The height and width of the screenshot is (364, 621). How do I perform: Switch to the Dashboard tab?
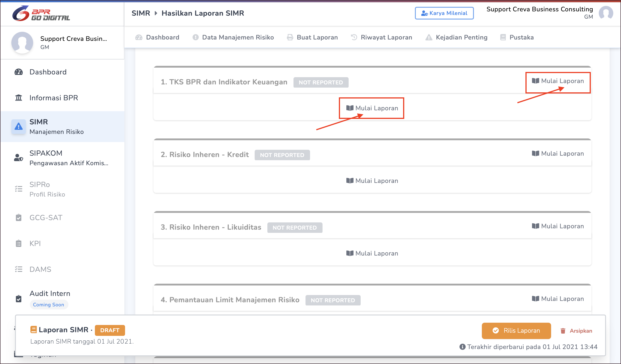click(157, 37)
